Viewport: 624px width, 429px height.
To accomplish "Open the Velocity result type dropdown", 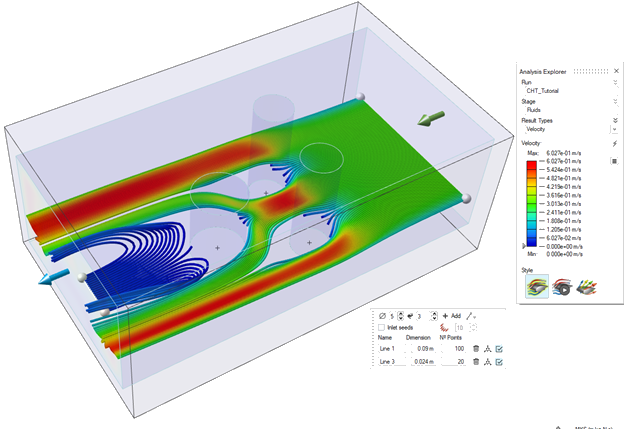I will (x=614, y=129).
